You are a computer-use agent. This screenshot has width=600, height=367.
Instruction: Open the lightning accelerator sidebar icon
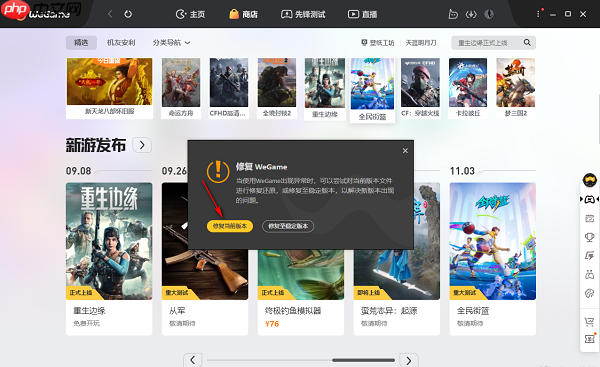(x=590, y=255)
